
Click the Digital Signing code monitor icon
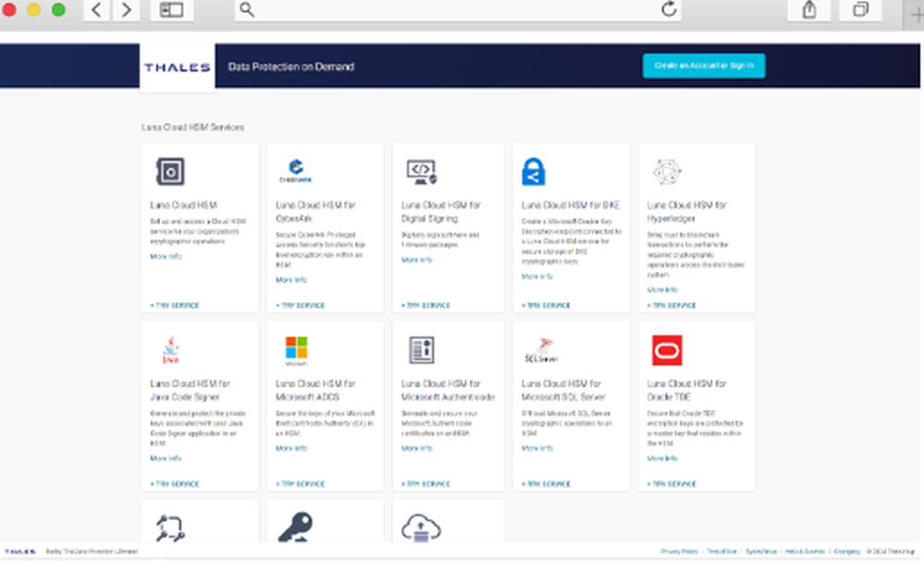(x=421, y=172)
